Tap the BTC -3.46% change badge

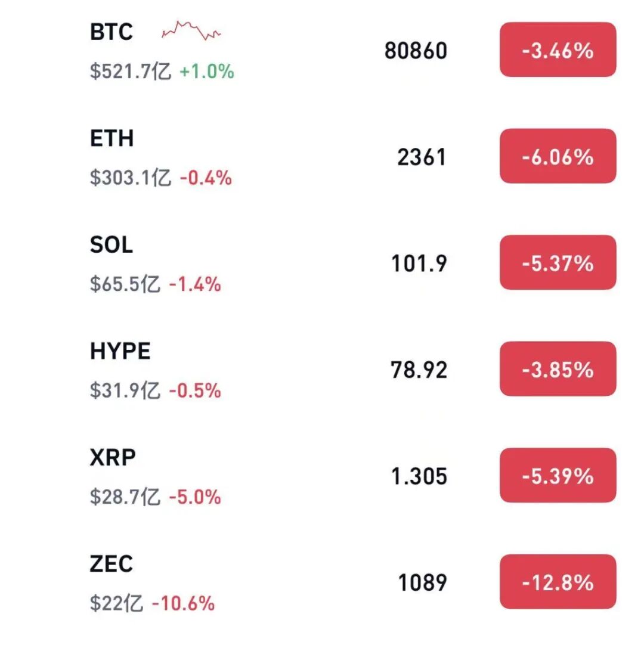[558, 49]
